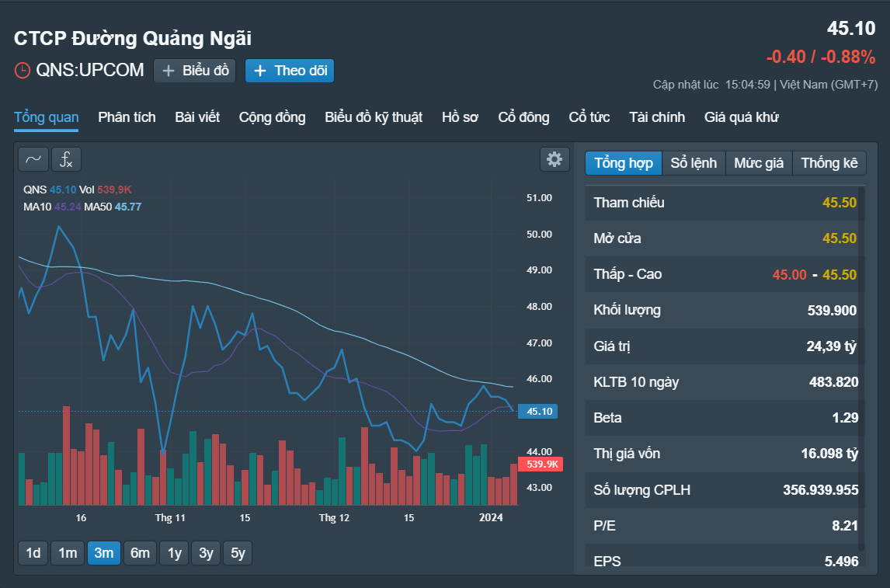Click the -0.40 / -0.88% price change
The image size is (890, 588).
pos(821,57)
